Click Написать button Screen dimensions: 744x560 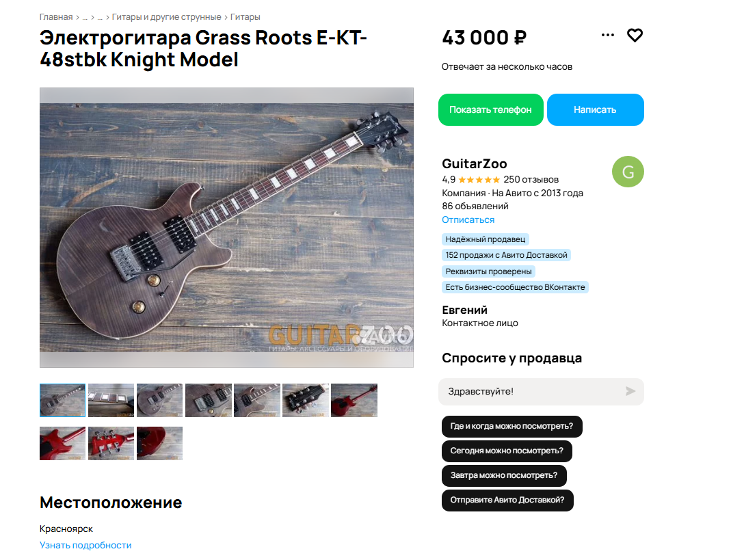pyautogui.click(x=595, y=109)
